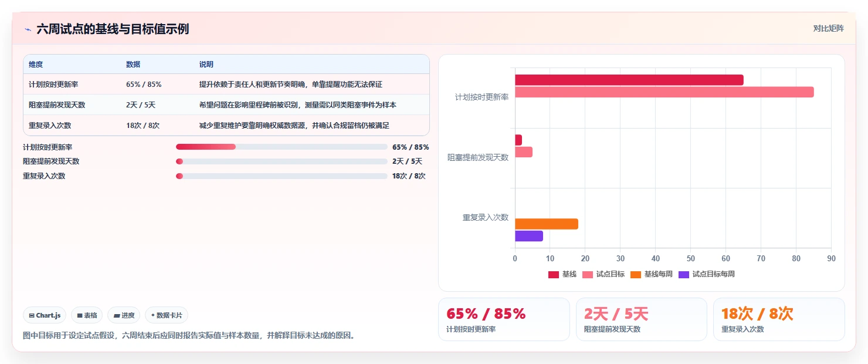Click the 计划按时更新率 progress bar
The height and width of the screenshot is (364, 868).
(282, 147)
